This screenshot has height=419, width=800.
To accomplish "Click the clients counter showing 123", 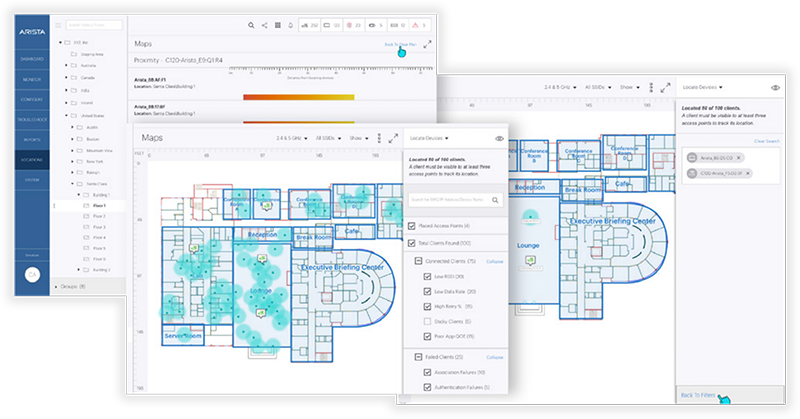I will [x=332, y=25].
